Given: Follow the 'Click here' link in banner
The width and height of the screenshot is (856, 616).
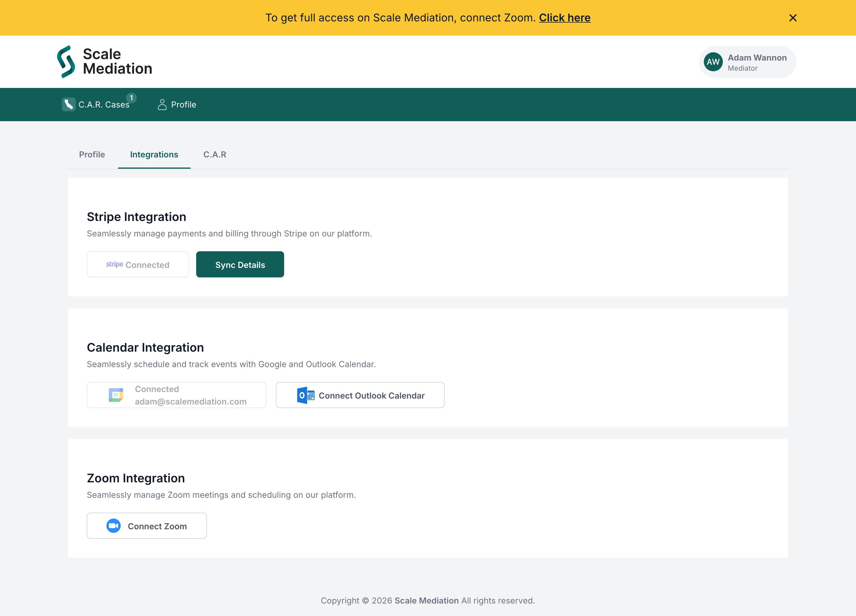Looking at the screenshot, I should pos(565,18).
